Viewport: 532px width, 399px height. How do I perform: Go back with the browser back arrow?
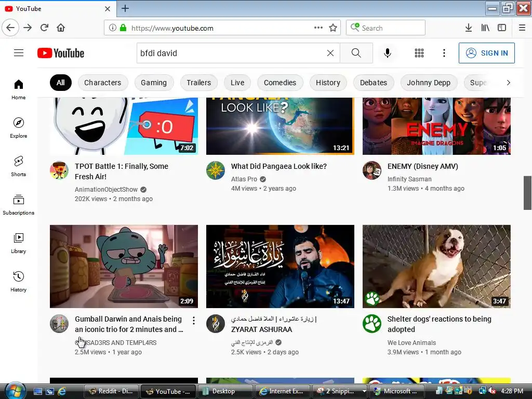point(10,28)
